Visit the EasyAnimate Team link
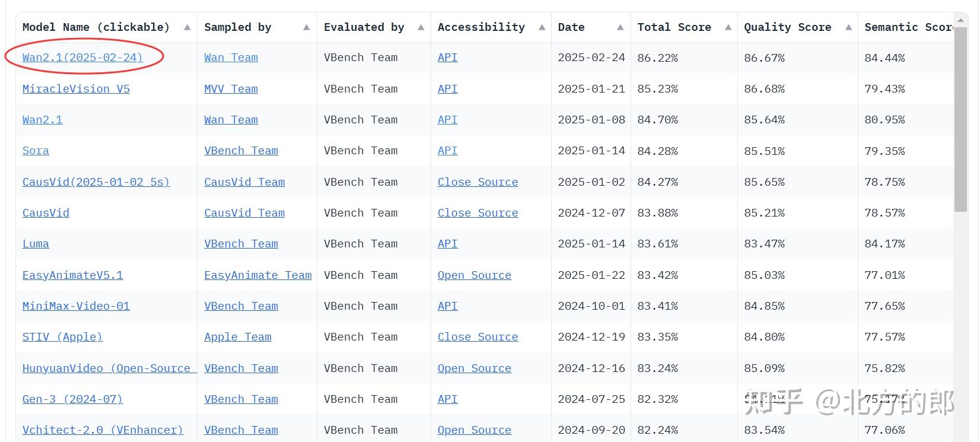 [257, 275]
